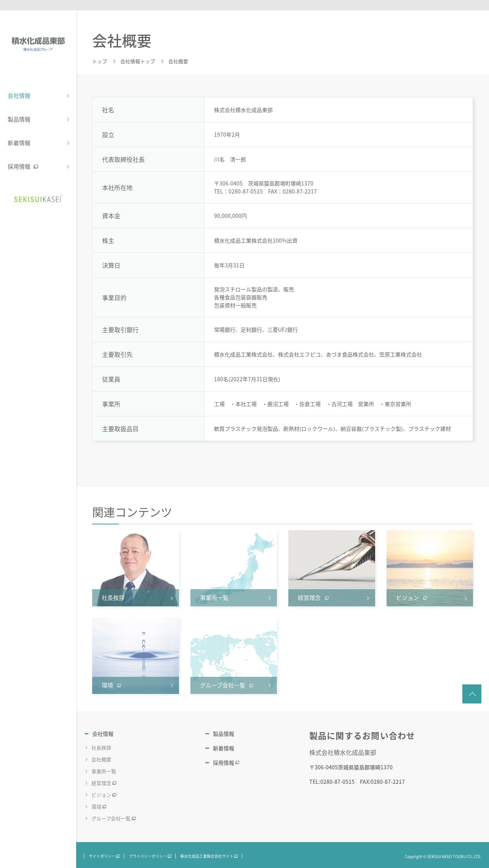Open the 環境 water drop card
Viewport: 489px width, 868px height.
(136, 656)
